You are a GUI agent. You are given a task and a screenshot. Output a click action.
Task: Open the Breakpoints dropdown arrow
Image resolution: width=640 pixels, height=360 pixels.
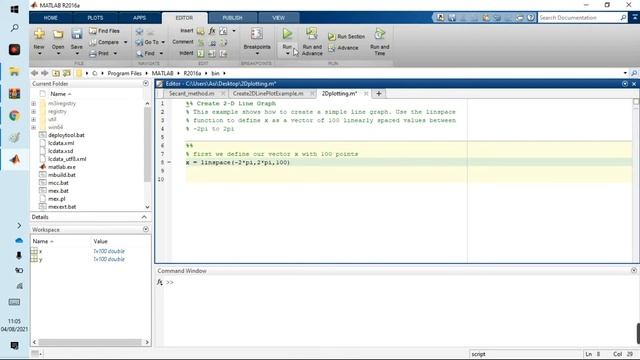tap(257, 53)
